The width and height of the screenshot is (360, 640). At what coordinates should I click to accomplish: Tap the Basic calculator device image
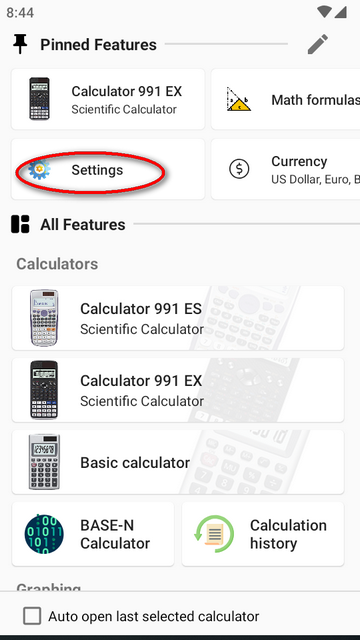[x=44, y=462]
